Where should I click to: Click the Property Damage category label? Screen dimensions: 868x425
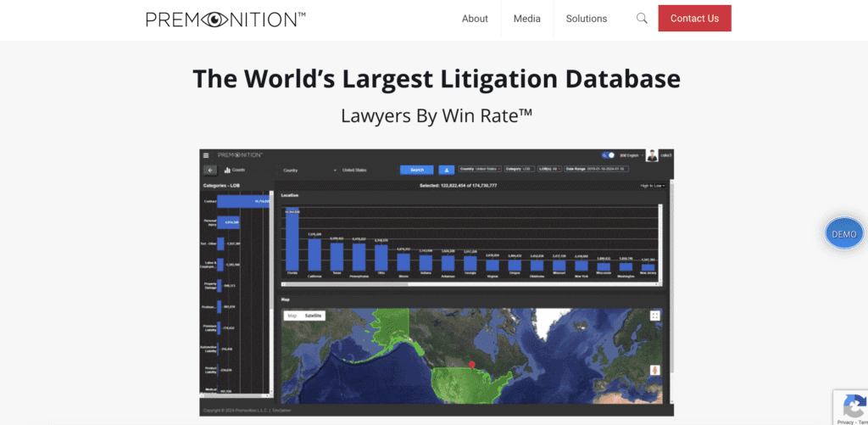[x=209, y=285]
